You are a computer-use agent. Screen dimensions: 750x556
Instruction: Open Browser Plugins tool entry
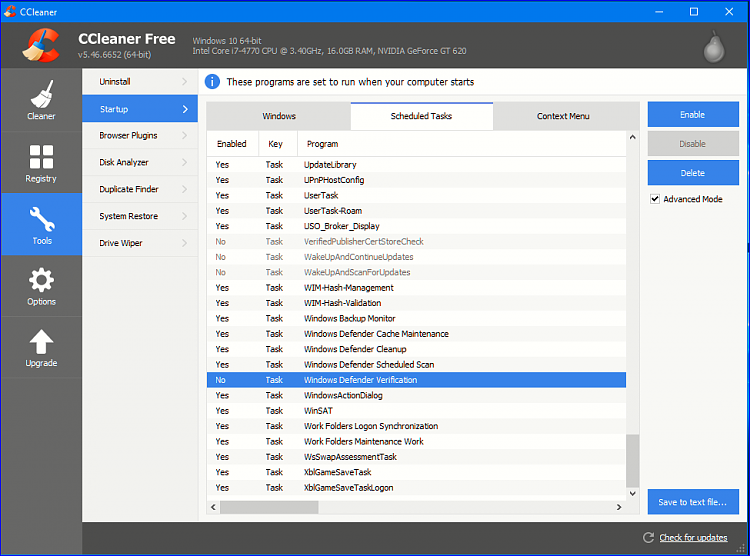coord(140,135)
